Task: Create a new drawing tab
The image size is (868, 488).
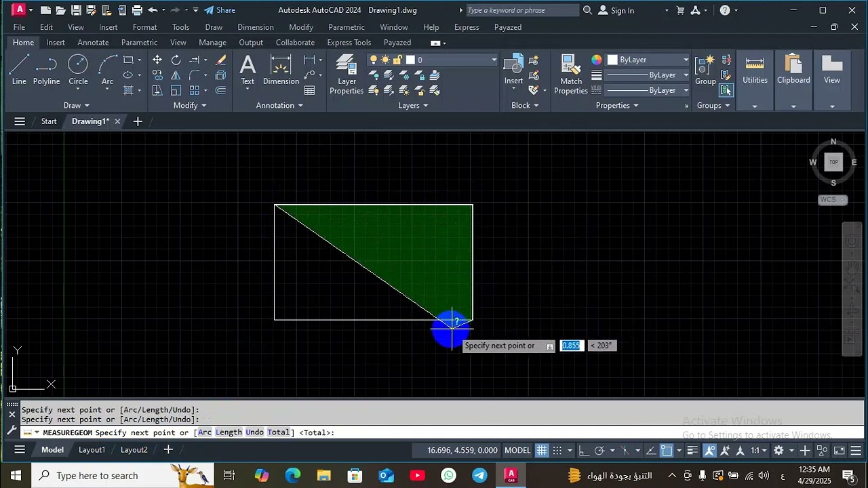Action: pyautogui.click(x=138, y=121)
